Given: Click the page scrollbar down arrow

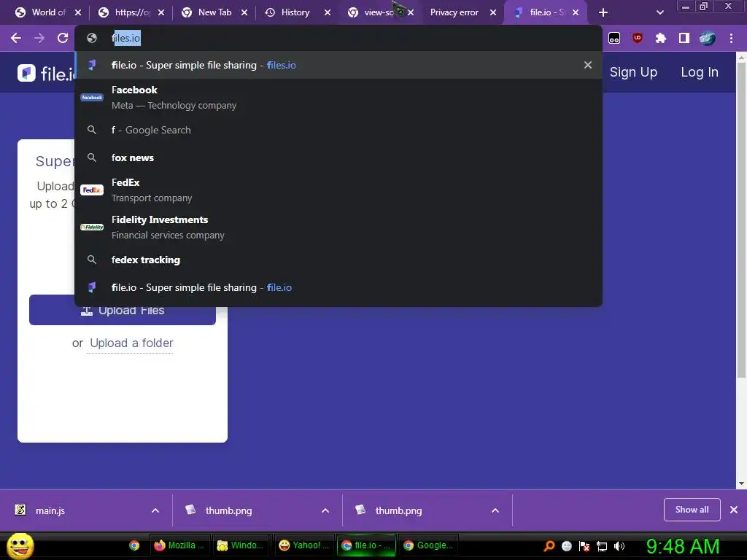Looking at the screenshot, I should 741,483.
